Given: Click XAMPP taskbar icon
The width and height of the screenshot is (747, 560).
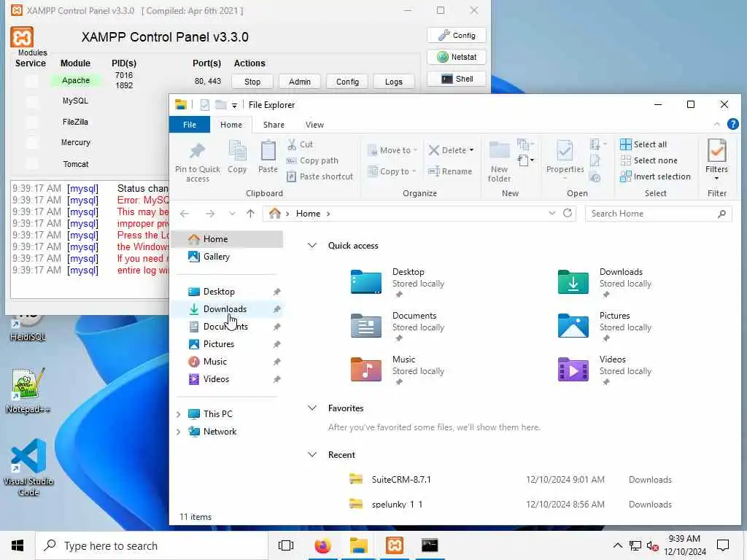Looking at the screenshot, I should (395, 545).
